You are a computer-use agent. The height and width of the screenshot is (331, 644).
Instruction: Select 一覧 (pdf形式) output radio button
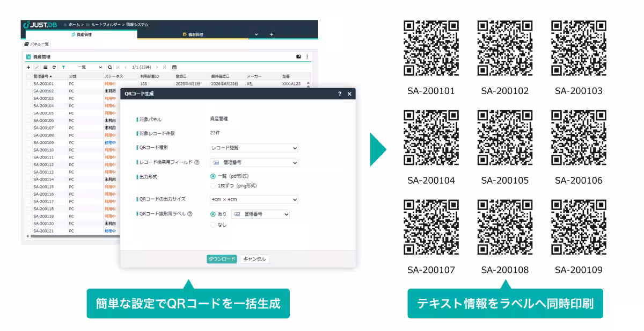[213, 176]
